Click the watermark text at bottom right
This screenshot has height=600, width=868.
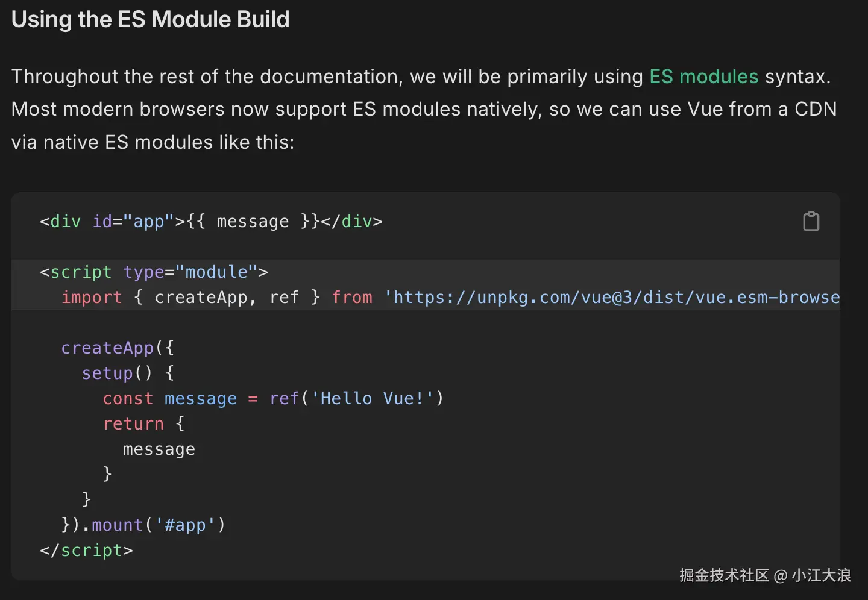(x=765, y=575)
